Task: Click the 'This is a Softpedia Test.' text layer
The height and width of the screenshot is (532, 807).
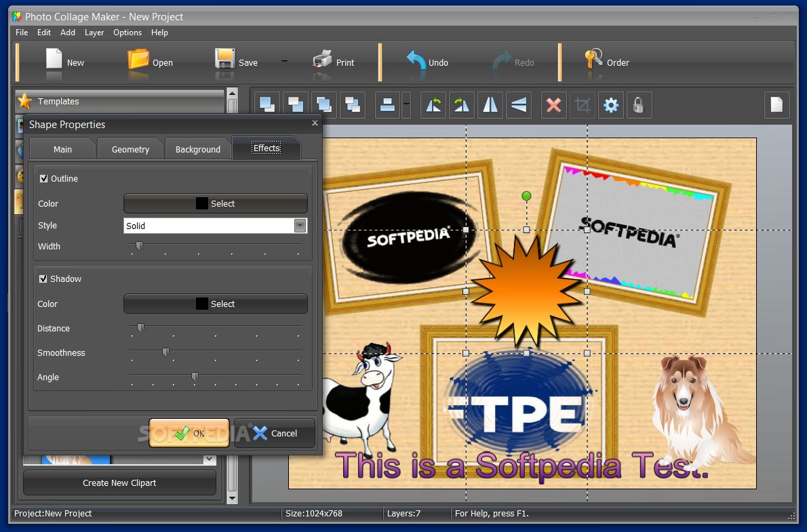Action: (521, 466)
